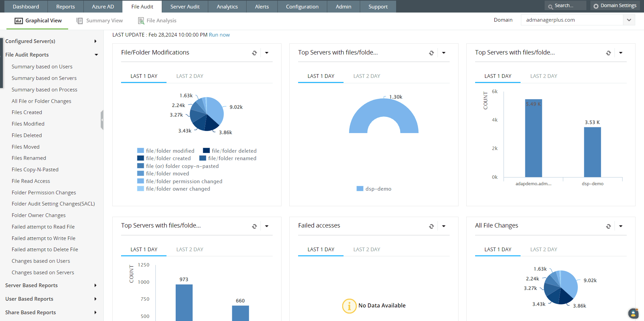This screenshot has width=644, height=321.
Task: Select LAST 2 DAY in All File Changes
Action: [544, 250]
